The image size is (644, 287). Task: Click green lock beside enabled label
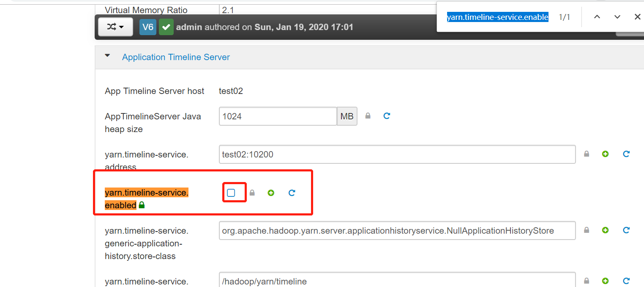pos(142,205)
